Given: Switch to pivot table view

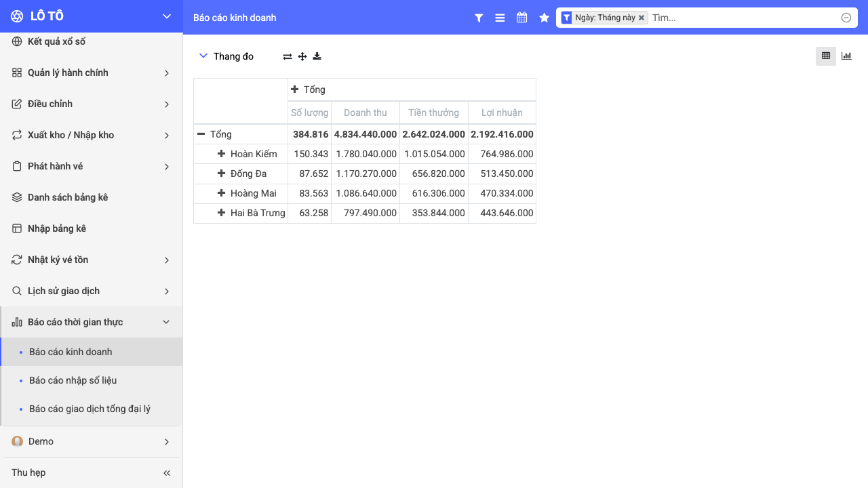Looking at the screenshot, I should pos(826,56).
